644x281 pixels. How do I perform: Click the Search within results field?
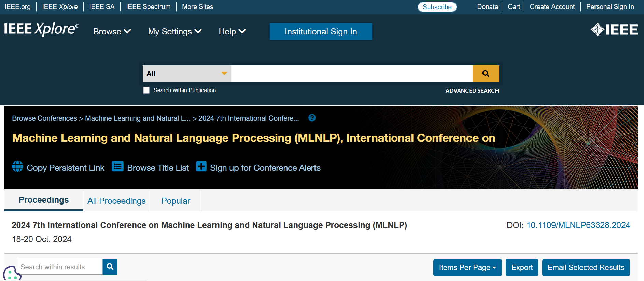(x=60, y=267)
